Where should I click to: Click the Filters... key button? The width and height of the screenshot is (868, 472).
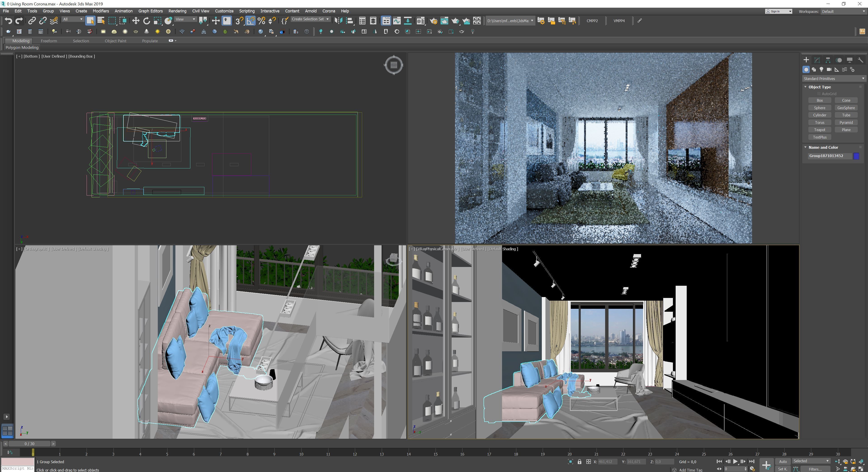click(x=815, y=469)
